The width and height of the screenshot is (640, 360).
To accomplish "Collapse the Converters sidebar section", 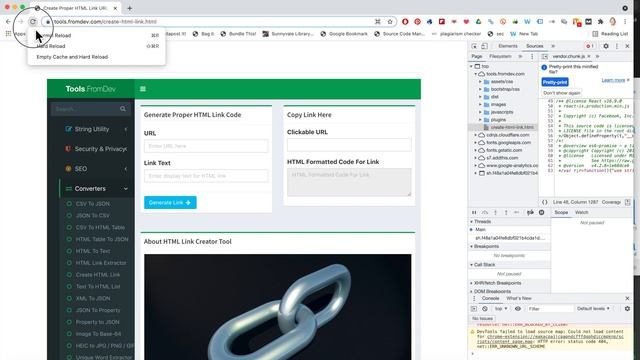I will point(97,189).
